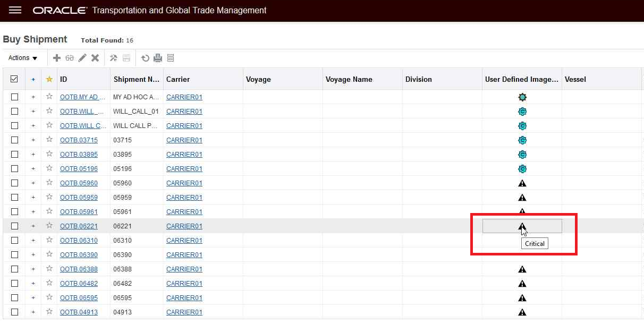The height and width of the screenshot is (324, 644).
Task: Select checkbox for OOTB.MY AD row
Action: (x=14, y=97)
